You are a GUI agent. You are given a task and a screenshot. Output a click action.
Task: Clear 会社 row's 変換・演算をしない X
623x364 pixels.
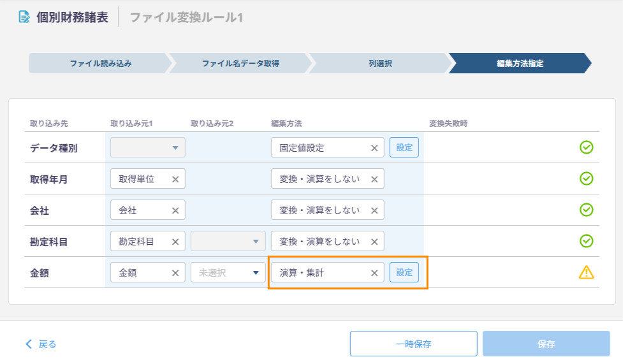coord(374,210)
